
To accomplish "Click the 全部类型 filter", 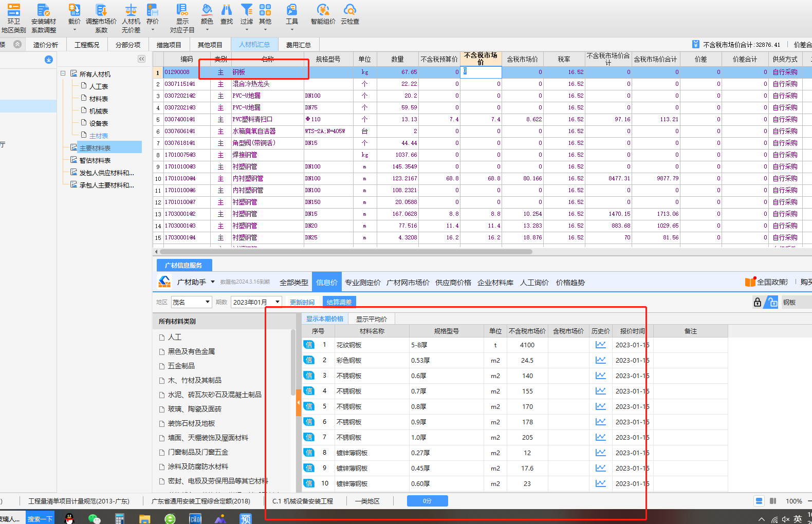I will (294, 283).
